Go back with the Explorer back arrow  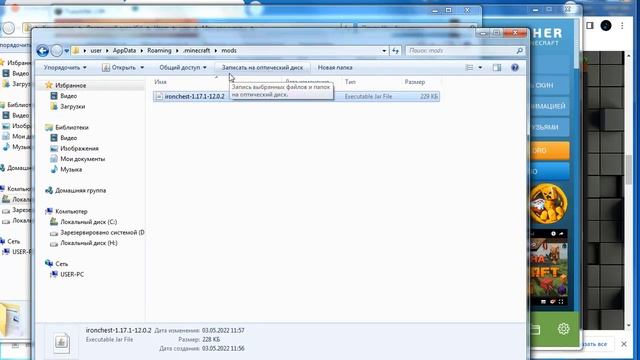[42, 51]
